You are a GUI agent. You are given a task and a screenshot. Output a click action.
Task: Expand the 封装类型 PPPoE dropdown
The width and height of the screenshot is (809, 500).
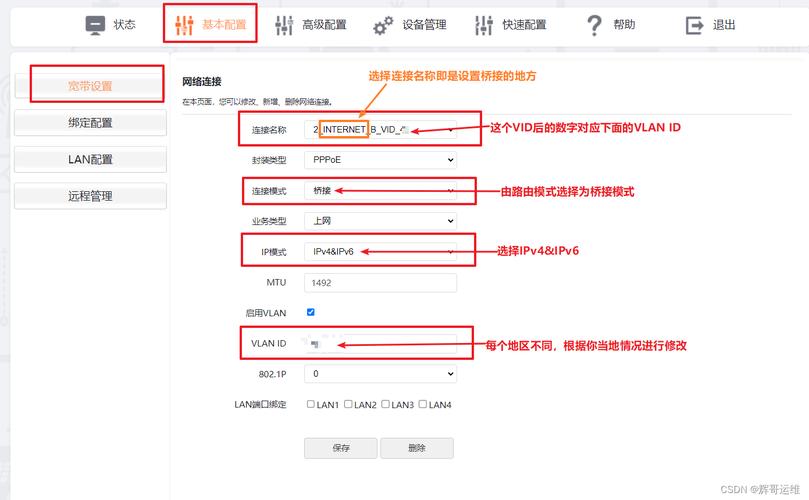coord(380,160)
